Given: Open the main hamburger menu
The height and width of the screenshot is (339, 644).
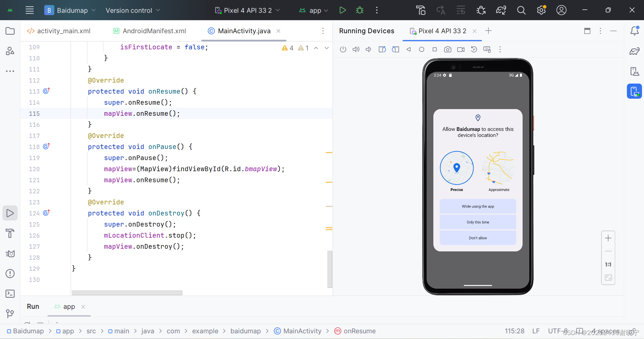Looking at the screenshot, I should click(30, 10).
